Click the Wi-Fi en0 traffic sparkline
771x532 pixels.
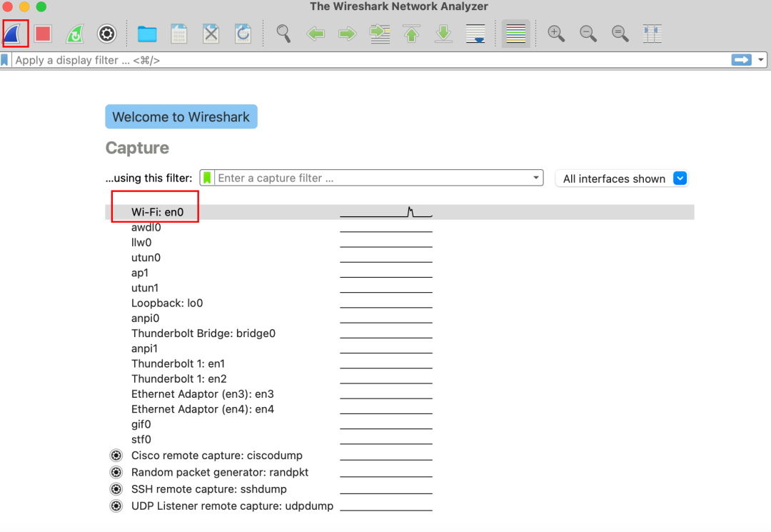point(386,212)
